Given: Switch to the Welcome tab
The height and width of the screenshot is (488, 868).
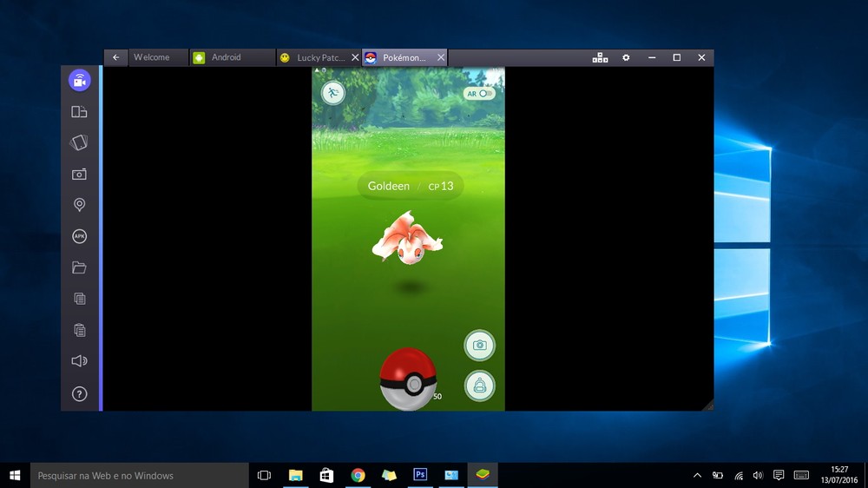Looking at the screenshot, I should click(158, 57).
